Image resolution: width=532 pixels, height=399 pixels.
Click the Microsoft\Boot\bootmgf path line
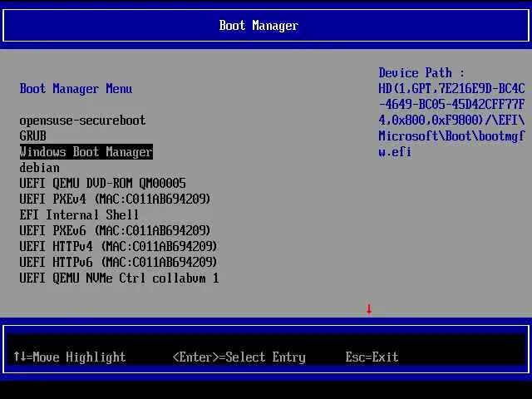tap(451, 136)
